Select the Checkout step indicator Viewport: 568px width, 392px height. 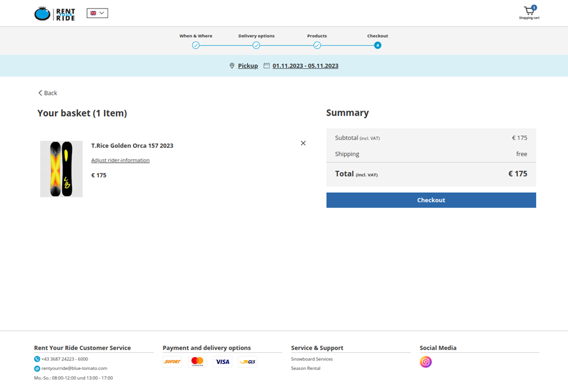pyautogui.click(x=377, y=45)
